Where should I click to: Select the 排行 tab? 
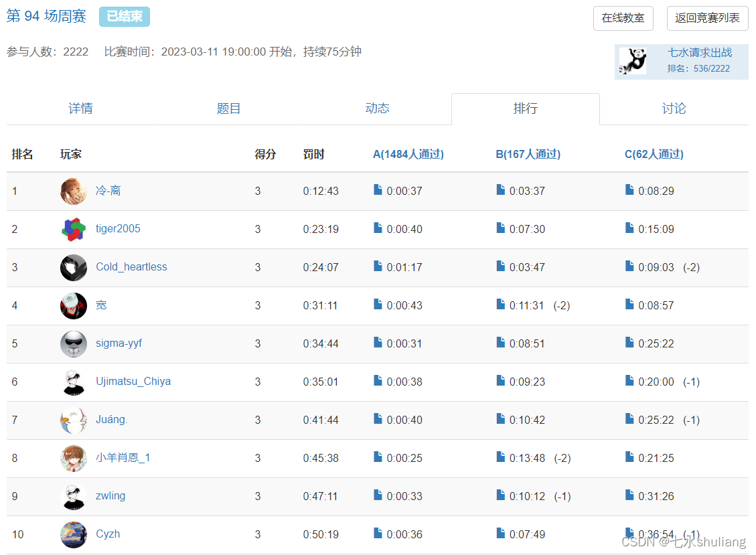coord(526,108)
